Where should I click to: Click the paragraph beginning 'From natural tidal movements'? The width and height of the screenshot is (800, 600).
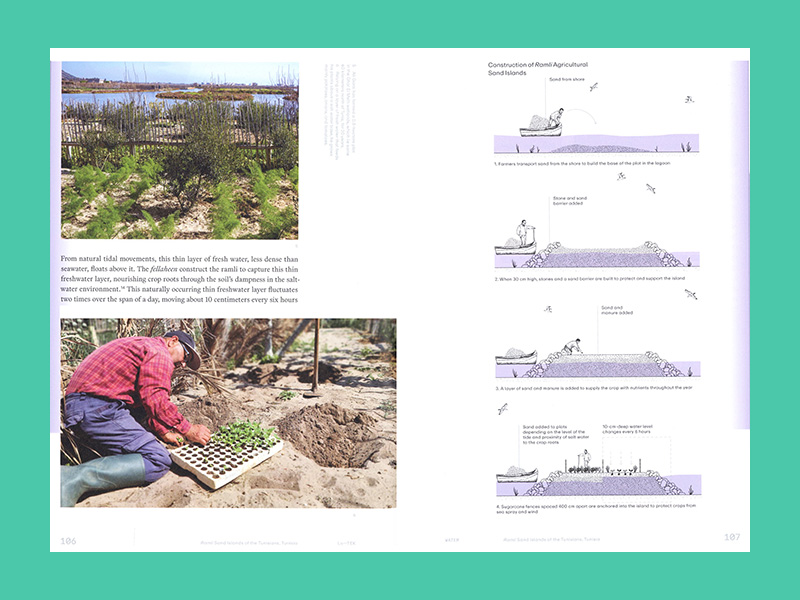click(x=179, y=280)
